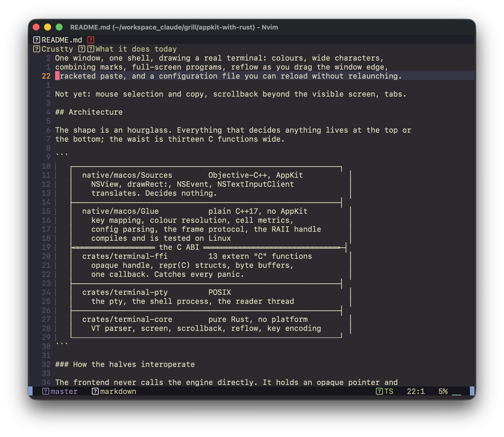Click 'the bottom; the waist is thirteen' line
504x437 pixels.
pos(170,139)
